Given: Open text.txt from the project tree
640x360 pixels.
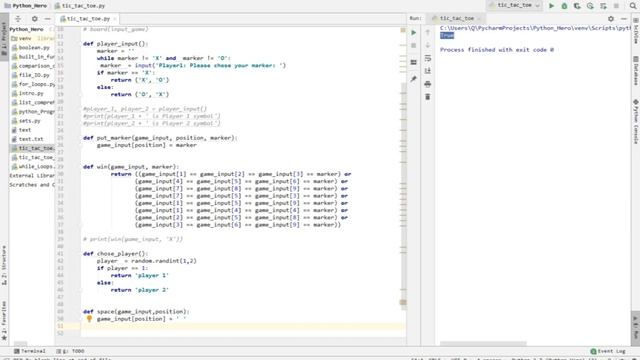Looking at the screenshot, I should pyautogui.click(x=27, y=139).
